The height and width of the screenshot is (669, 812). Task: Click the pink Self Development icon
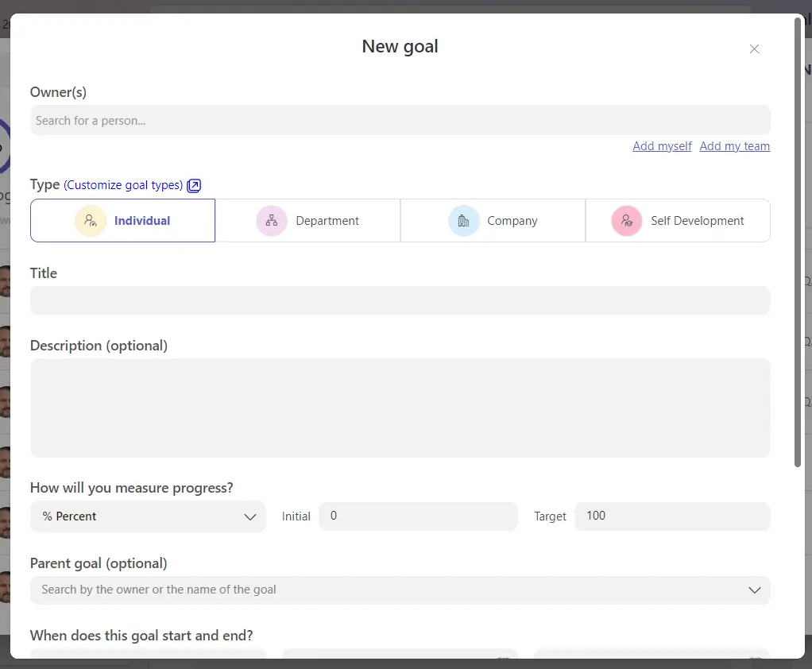[x=627, y=221]
